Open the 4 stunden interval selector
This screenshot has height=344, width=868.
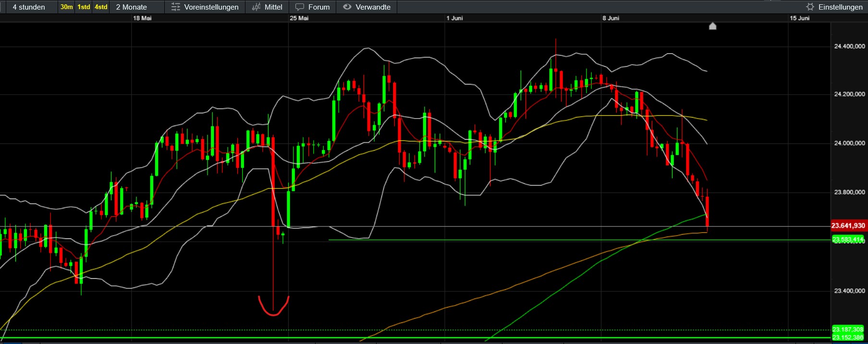click(29, 7)
